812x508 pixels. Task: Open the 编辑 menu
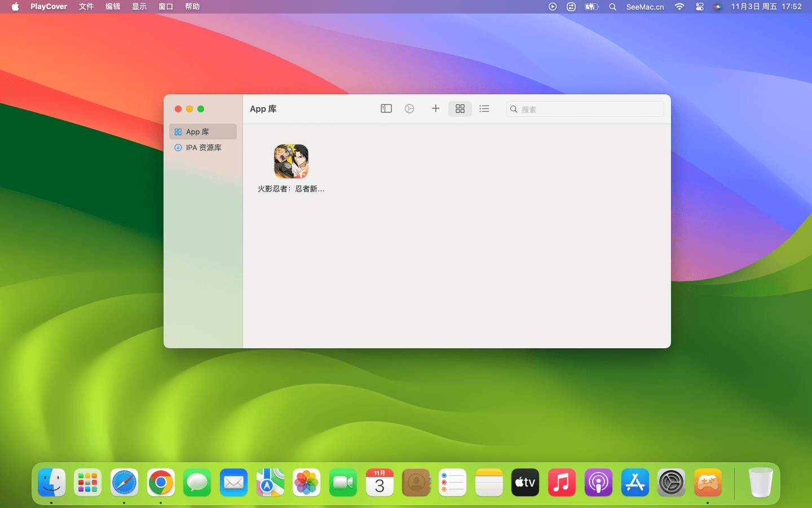pyautogui.click(x=113, y=7)
